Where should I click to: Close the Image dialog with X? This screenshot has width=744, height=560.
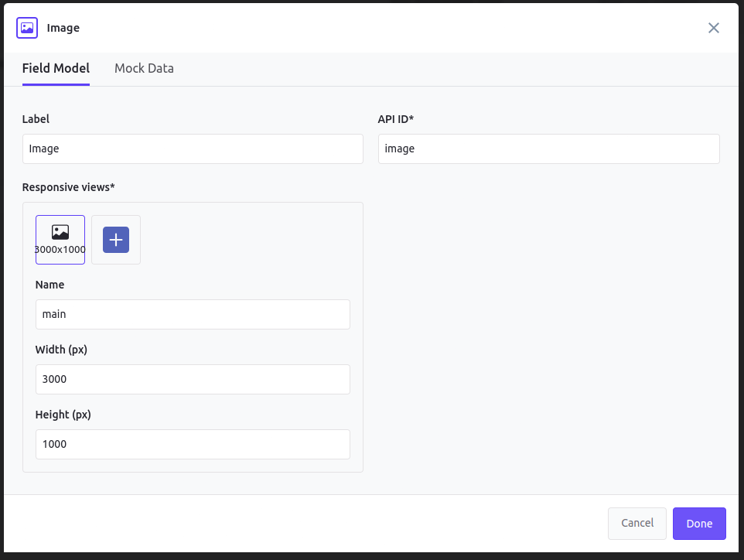point(713,28)
